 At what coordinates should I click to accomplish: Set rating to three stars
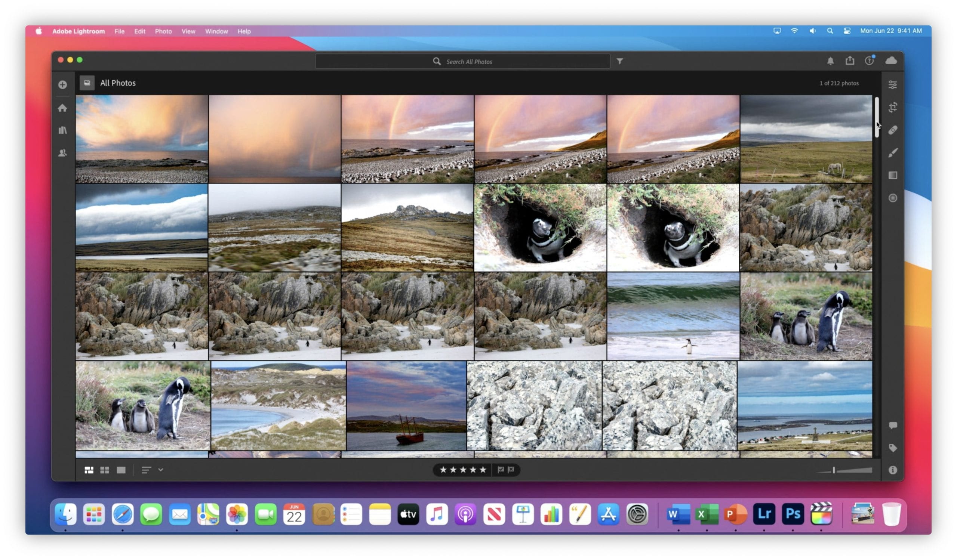462,470
